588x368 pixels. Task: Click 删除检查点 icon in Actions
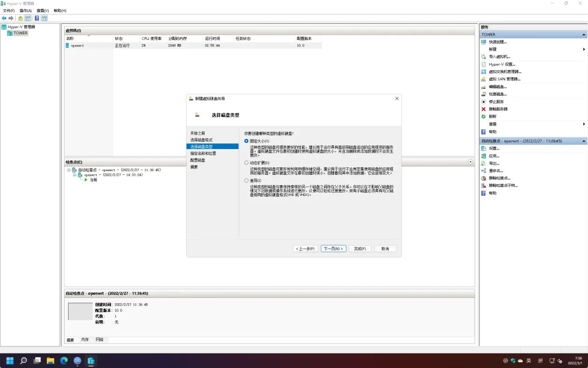(x=484, y=178)
